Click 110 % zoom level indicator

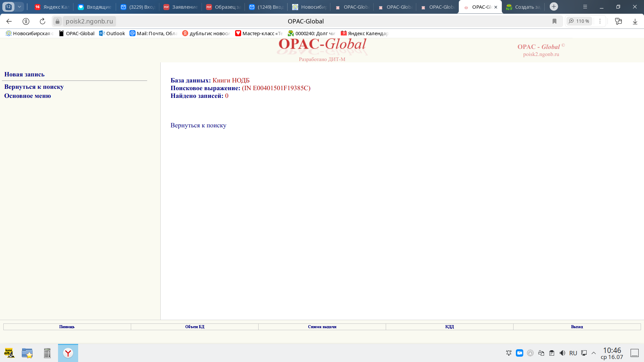coord(579,21)
